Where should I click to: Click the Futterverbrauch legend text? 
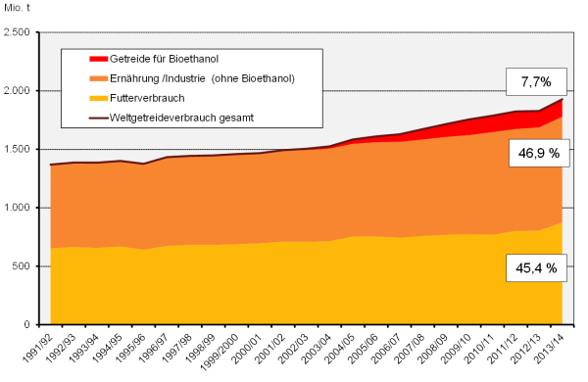coord(147,98)
